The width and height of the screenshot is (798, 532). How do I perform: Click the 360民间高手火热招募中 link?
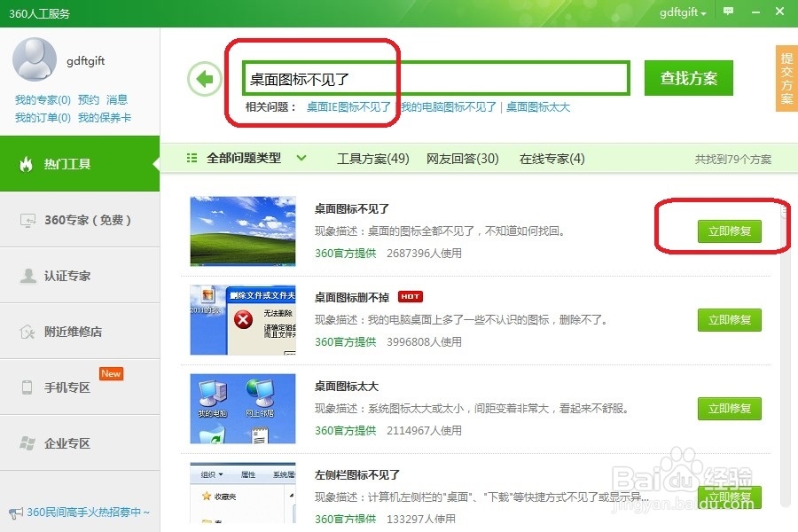click(x=88, y=512)
